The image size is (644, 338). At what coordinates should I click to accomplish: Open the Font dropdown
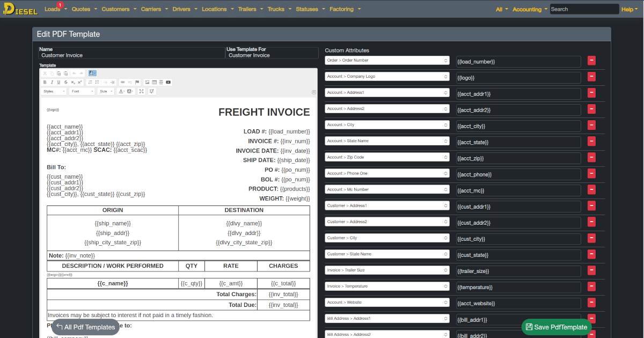pos(82,91)
